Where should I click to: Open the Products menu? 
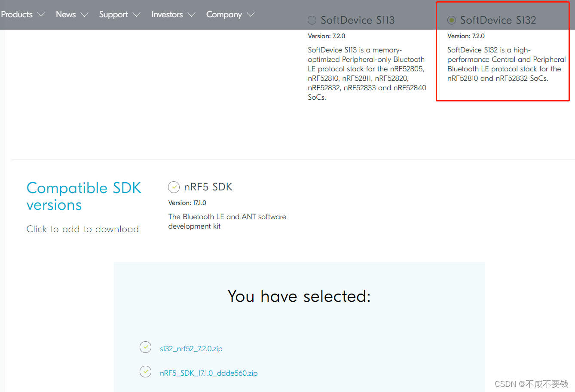(22, 15)
